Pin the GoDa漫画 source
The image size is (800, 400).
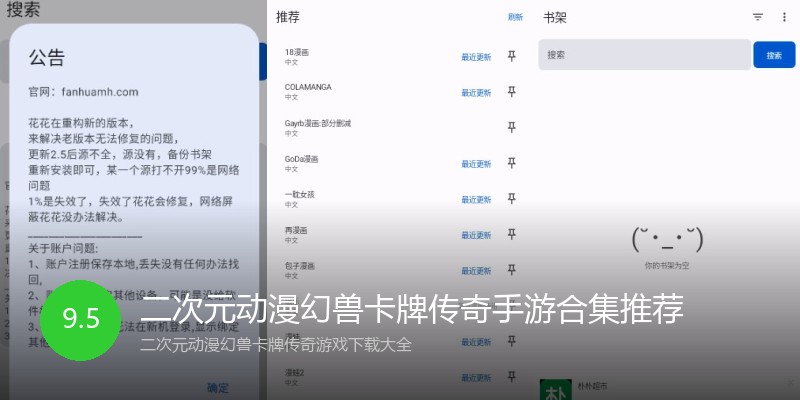tap(511, 163)
